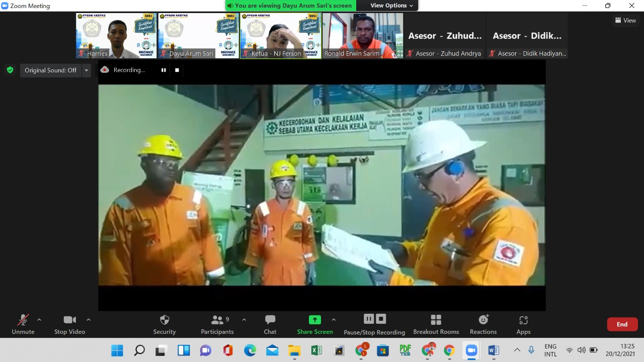Select Harries video thumbnail
Viewport: 644px width, 362px height.
coord(116,36)
